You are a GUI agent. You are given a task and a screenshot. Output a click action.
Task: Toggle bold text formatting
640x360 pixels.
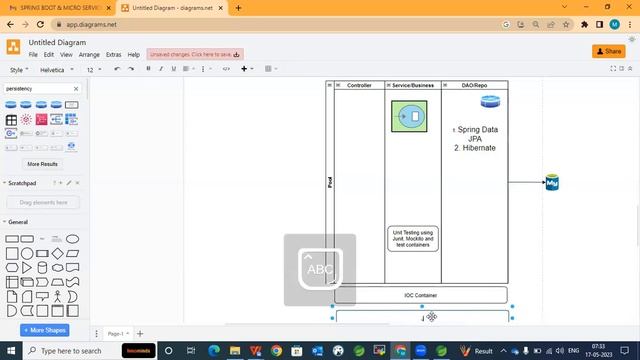pyautogui.click(x=148, y=69)
